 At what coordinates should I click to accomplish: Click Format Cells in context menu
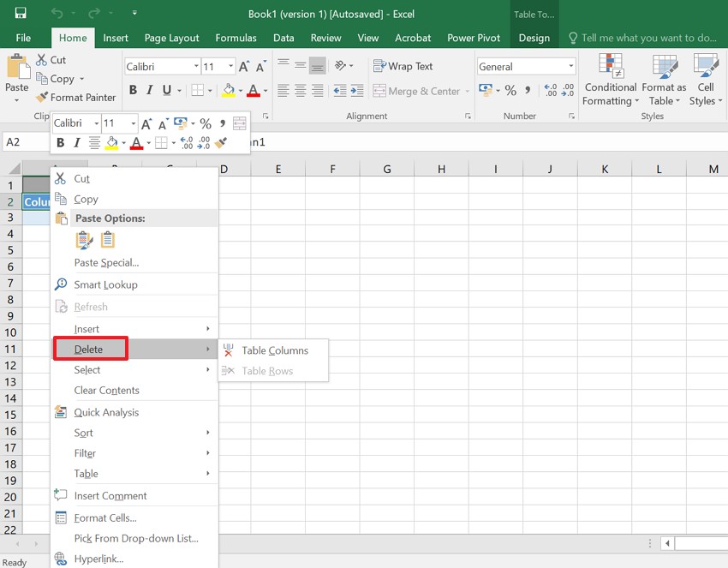pos(134,517)
